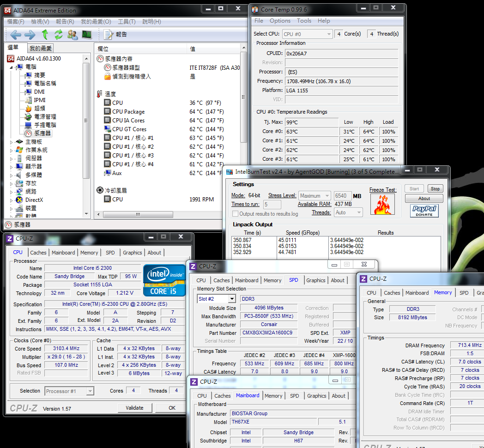Switch to Graphics tab in CPU-Z SPD window

click(315, 280)
